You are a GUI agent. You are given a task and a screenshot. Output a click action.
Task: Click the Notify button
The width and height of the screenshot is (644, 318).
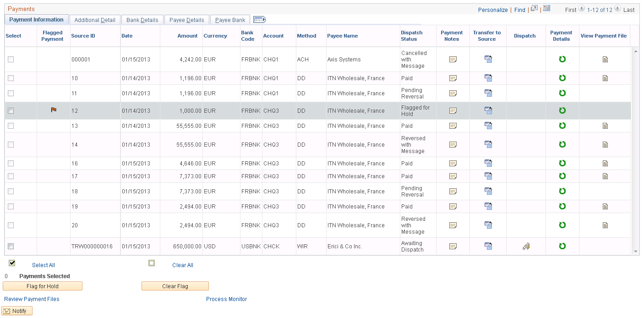17,310
